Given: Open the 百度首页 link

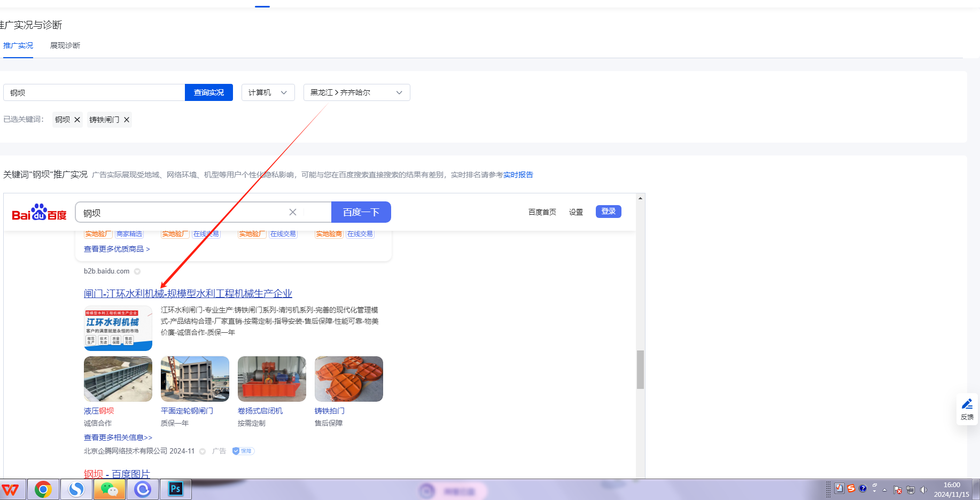Looking at the screenshot, I should pos(542,212).
